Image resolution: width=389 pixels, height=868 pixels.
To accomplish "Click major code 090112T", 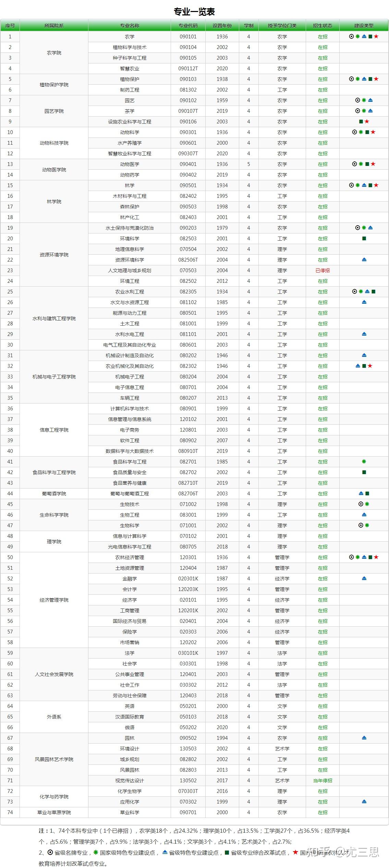I will (x=188, y=69).
